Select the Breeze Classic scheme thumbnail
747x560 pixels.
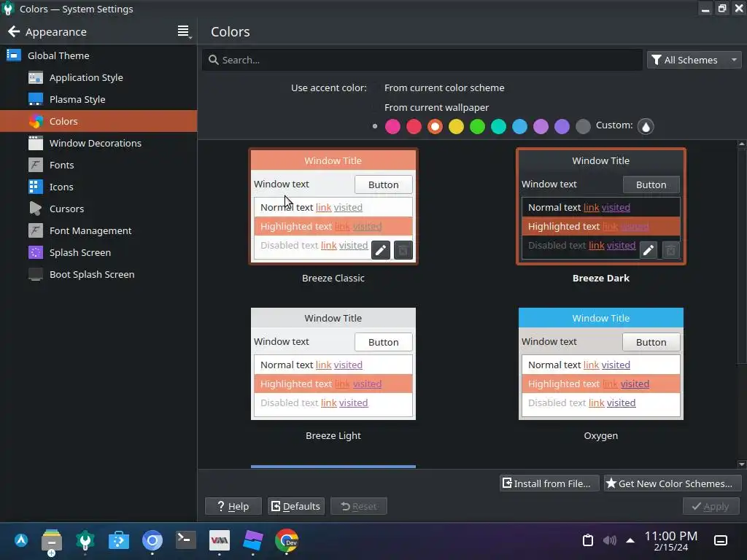coord(333,206)
